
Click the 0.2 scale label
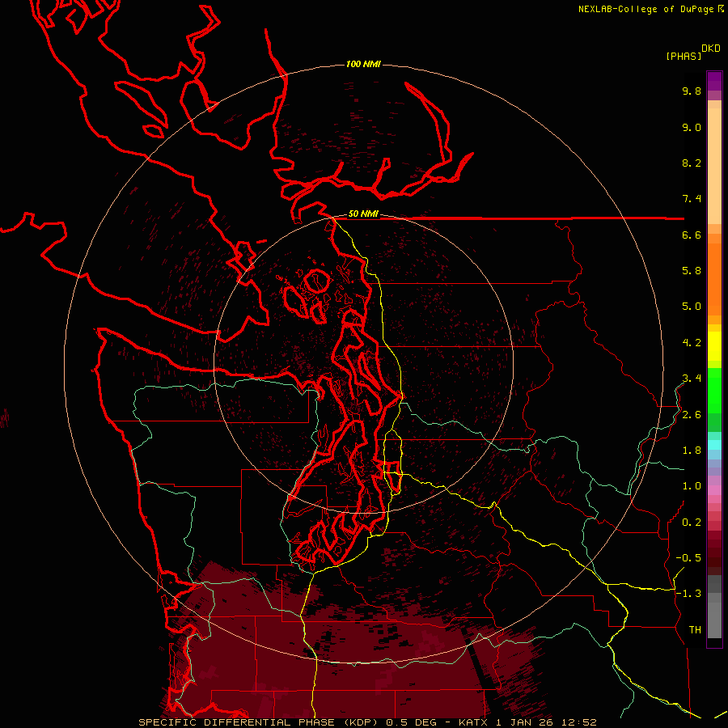(692, 523)
